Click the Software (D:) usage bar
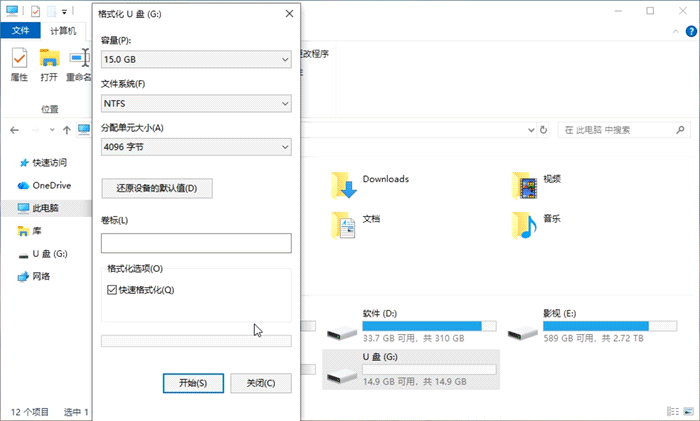Image resolution: width=700 pixels, height=421 pixels. 429,326
